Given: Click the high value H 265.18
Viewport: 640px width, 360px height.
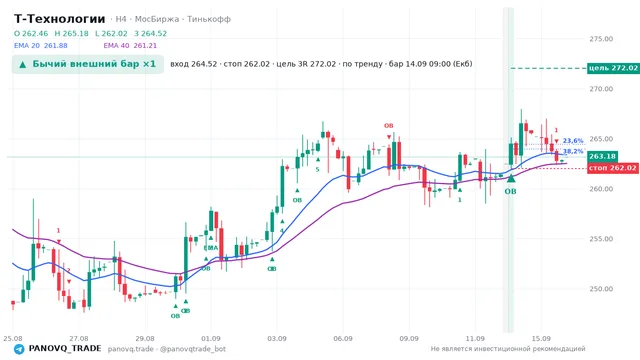Looking at the screenshot, I should click(x=71, y=33).
